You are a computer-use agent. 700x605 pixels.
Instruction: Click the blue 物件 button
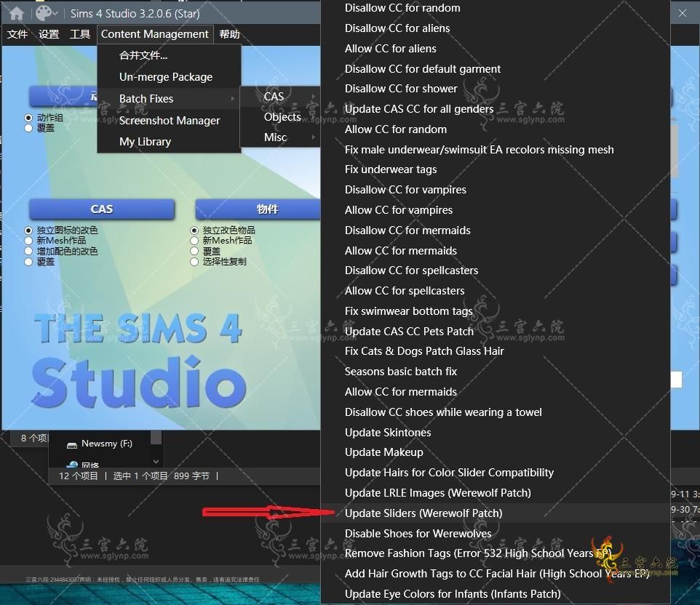coord(258,209)
